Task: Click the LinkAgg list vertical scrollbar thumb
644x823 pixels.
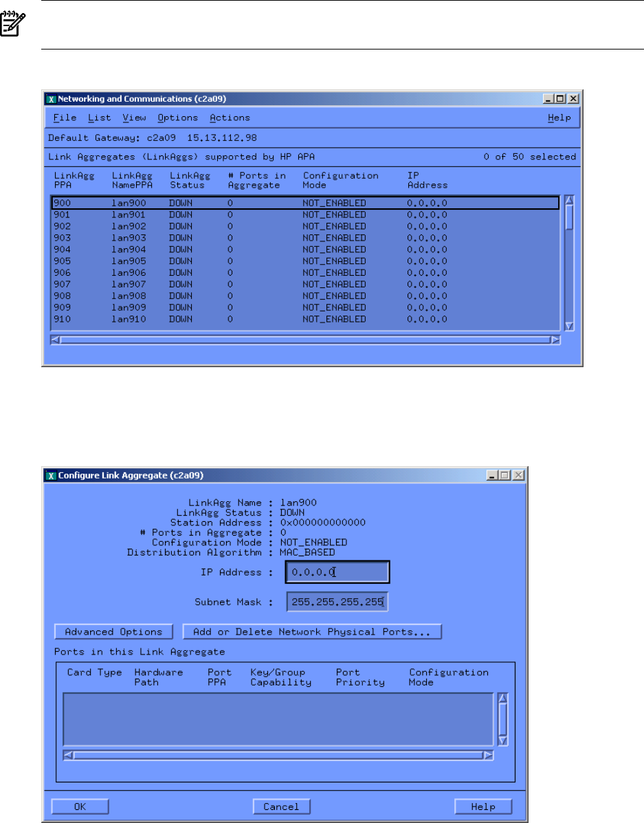Action: pos(569,217)
